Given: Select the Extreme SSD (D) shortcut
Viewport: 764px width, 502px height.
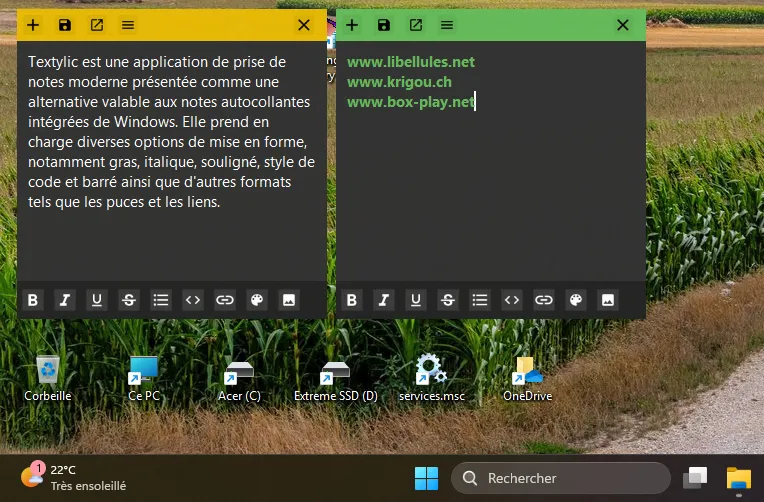Looking at the screenshot, I should click(x=336, y=382).
